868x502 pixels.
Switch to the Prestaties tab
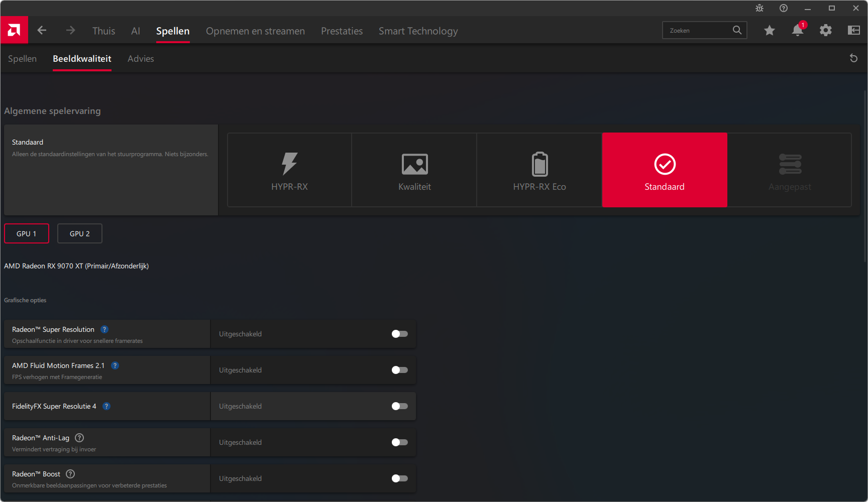click(x=342, y=31)
